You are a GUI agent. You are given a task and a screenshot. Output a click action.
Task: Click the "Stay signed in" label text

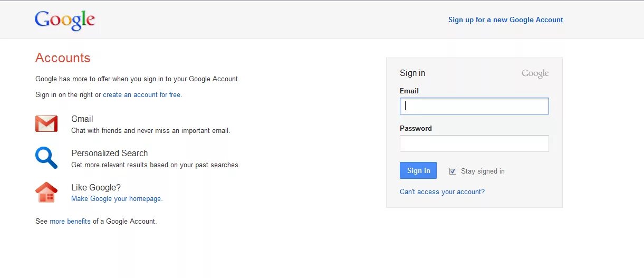pyautogui.click(x=483, y=171)
